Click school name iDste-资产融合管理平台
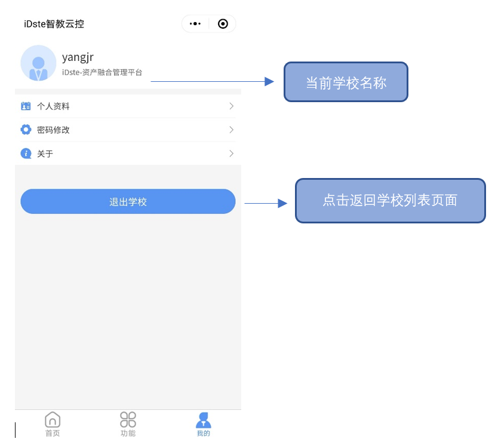495x448 pixels. [102, 72]
